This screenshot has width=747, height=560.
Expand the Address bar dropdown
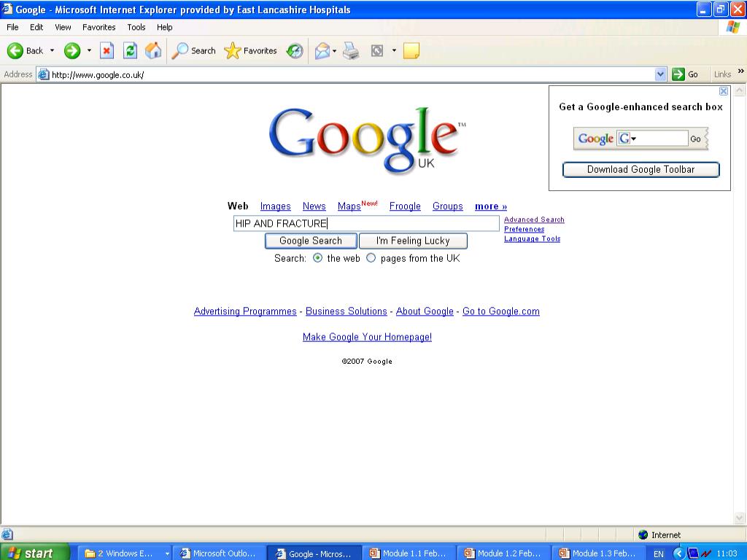[660, 74]
